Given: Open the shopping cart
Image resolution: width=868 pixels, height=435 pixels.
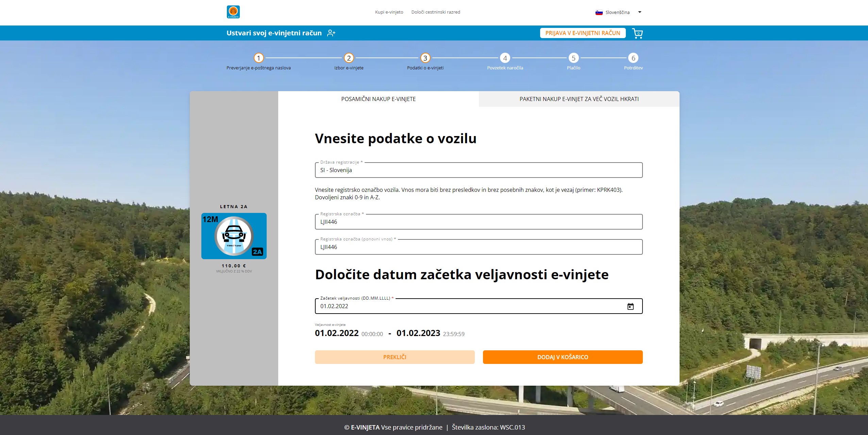Looking at the screenshot, I should [638, 33].
